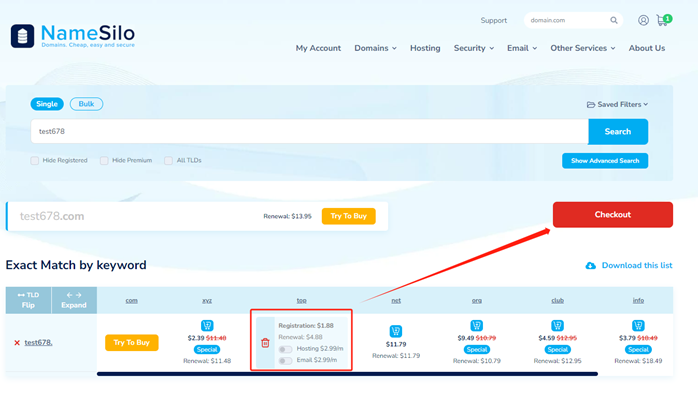
Task: Click the Special badge under org
Action: click(x=477, y=349)
